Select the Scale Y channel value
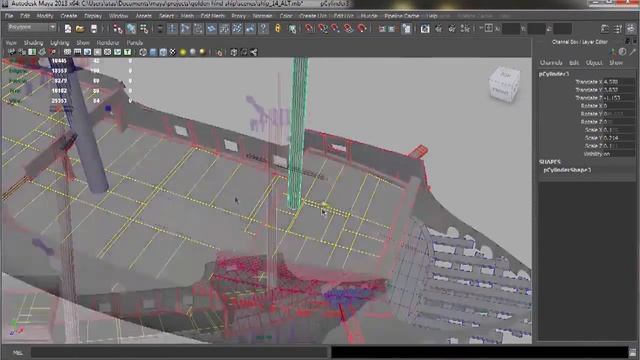Viewport: 640px width, 360px height. [619, 138]
